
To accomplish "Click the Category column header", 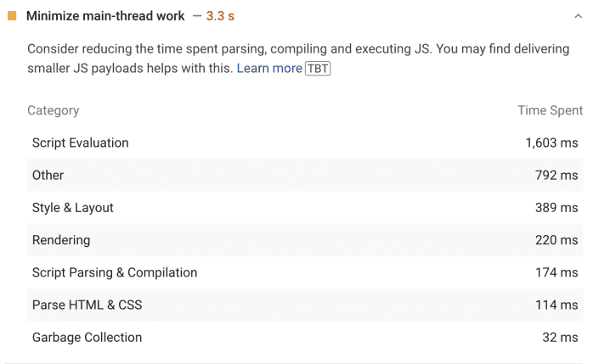I will coord(54,110).
